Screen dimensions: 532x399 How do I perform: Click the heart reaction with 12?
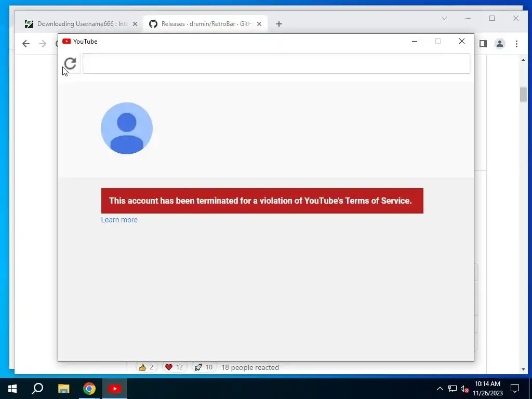point(174,367)
